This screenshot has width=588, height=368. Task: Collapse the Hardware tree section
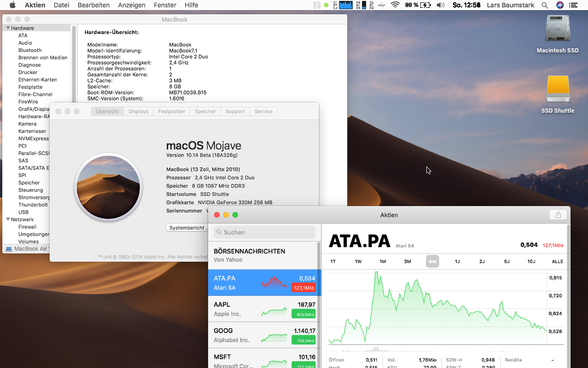pos(8,28)
